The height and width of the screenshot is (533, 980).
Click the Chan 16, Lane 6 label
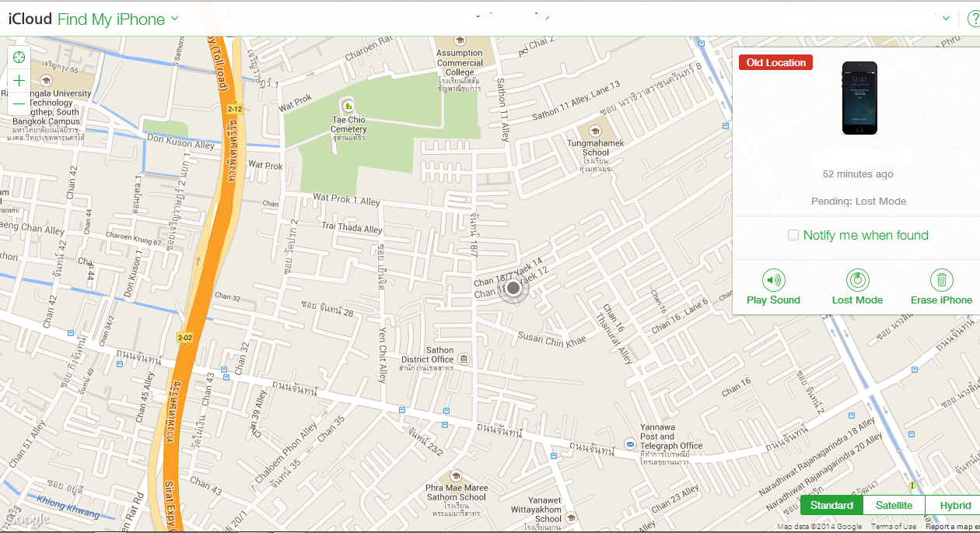pyautogui.click(x=680, y=316)
